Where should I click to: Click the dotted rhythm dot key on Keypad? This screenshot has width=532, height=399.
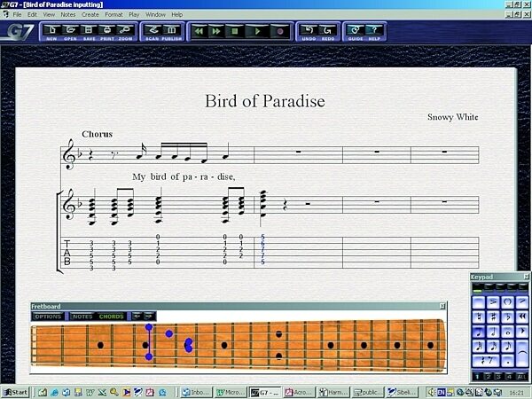pyautogui.click(x=507, y=361)
